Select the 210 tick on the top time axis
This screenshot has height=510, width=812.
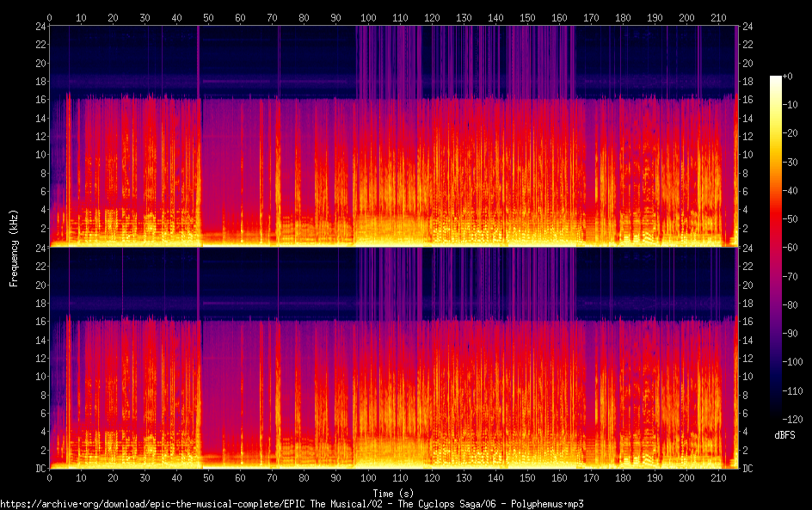718,17
